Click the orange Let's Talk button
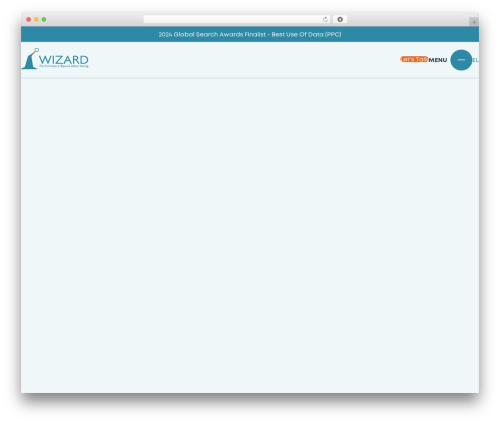The width and height of the screenshot is (500, 423). click(x=414, y=59)
